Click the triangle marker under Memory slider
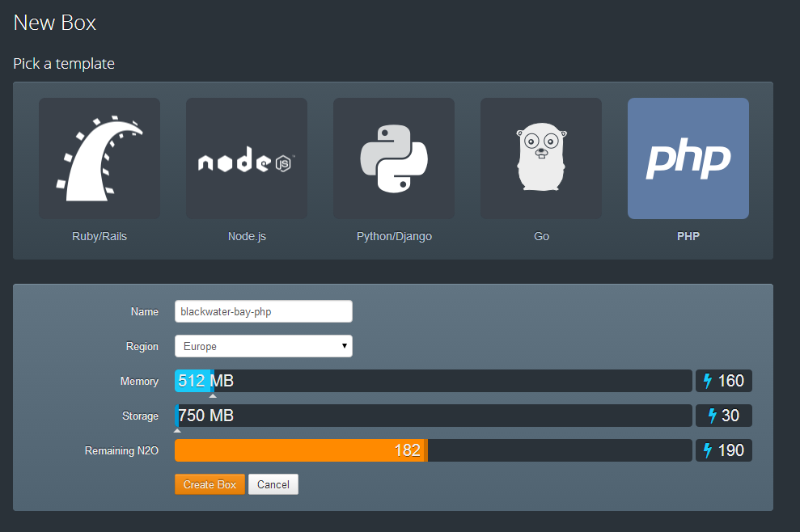800x532 pixels. [213, 396]
